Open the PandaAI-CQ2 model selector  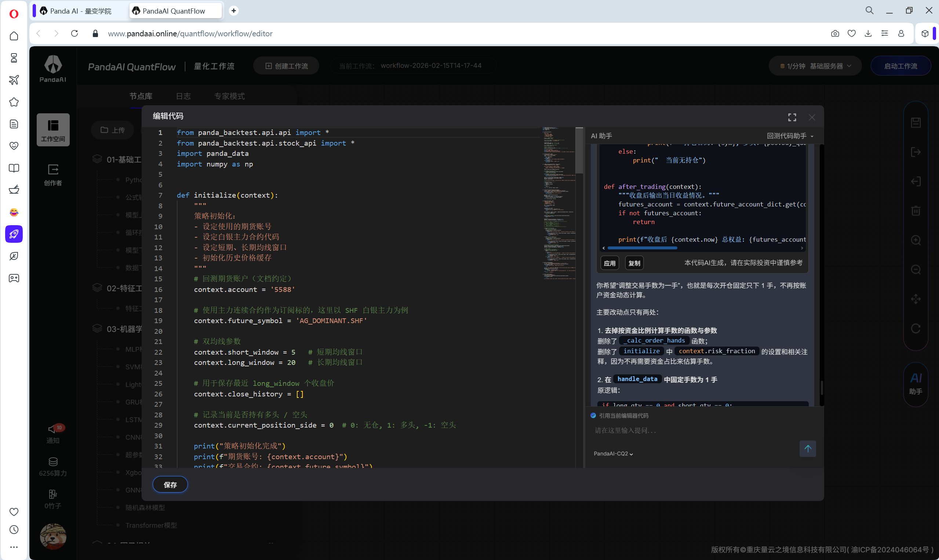(613, 454)
